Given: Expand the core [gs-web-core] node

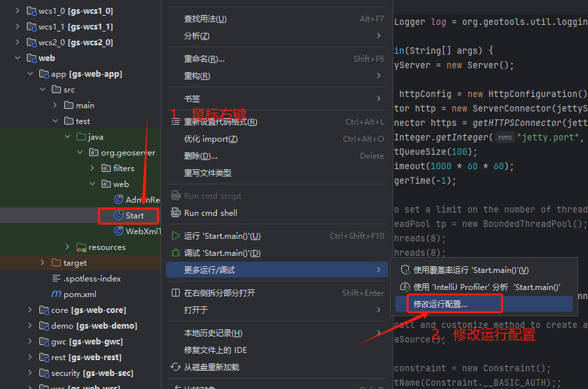Looking at the screenshot, I should (x=30, y=310).
